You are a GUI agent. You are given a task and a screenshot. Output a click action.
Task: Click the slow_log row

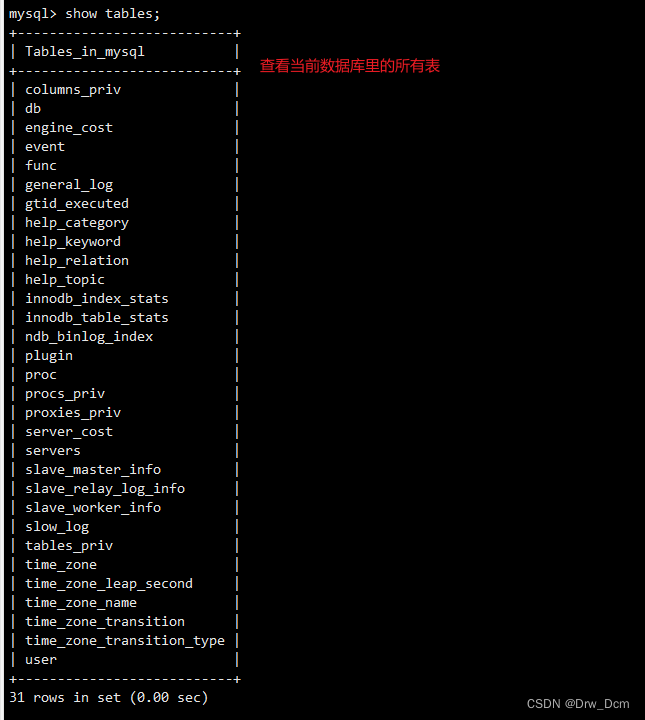(57, 526)
